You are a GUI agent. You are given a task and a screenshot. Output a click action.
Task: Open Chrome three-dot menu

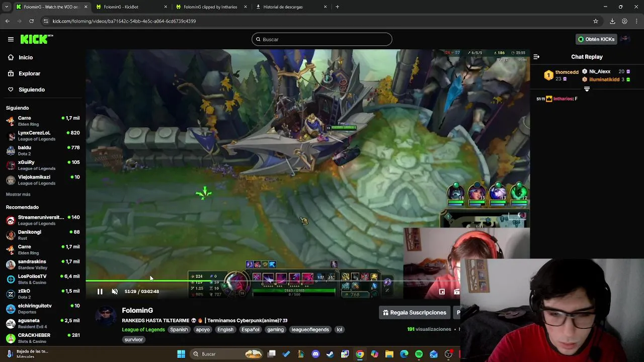click(636, 21)
